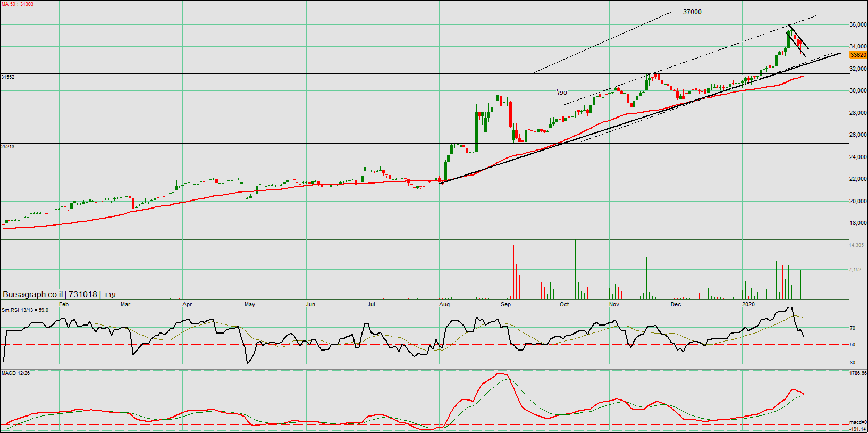This screenshot has height=433, width=868.
Task: Click the MACD 12/26 panel label
Action: pyautogui.click(x=15, y=373)
